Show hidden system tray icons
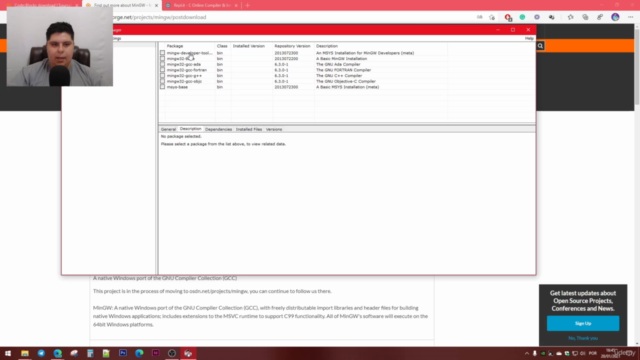 [527, 353]
